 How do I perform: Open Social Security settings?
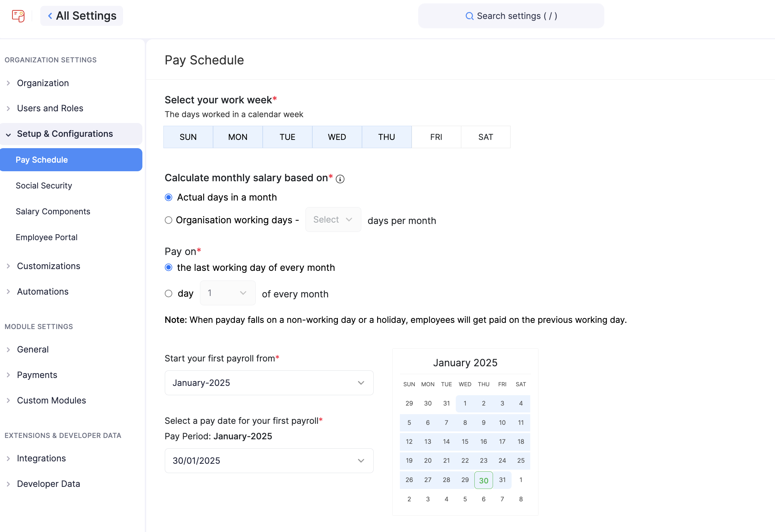click(x=44, y=185)
